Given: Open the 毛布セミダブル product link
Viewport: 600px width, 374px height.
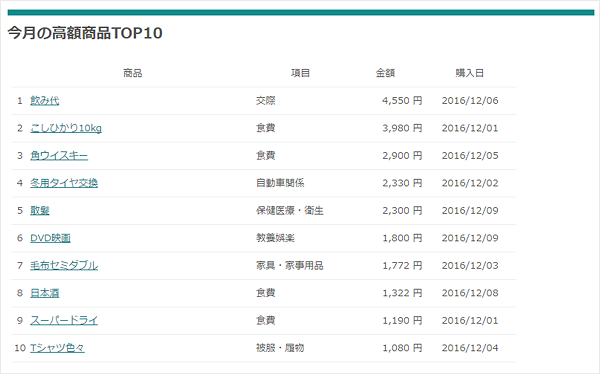Looking at the screenshot, I should 64,266.
